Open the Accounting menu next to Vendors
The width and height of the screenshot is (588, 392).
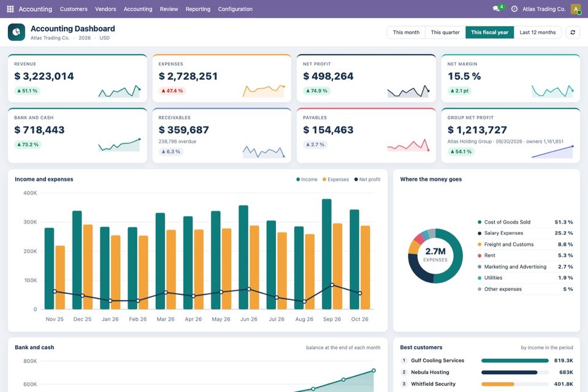138,9
